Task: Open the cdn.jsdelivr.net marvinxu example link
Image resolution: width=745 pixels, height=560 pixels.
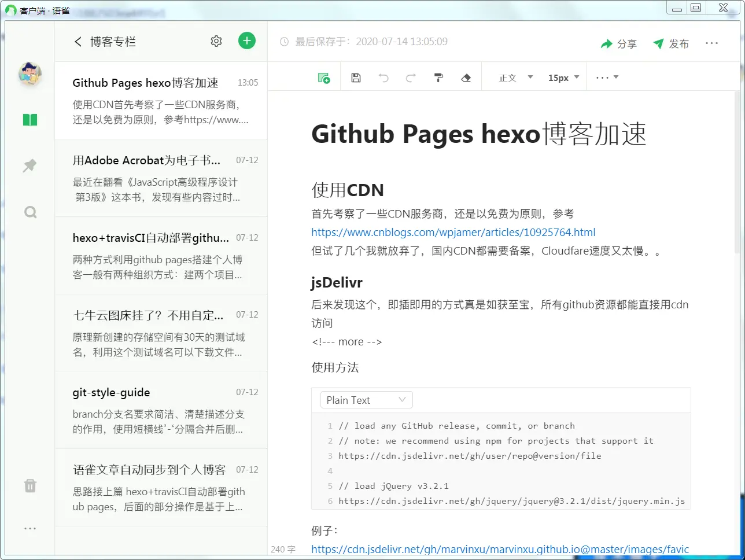Action: click(x=500, y=550)
